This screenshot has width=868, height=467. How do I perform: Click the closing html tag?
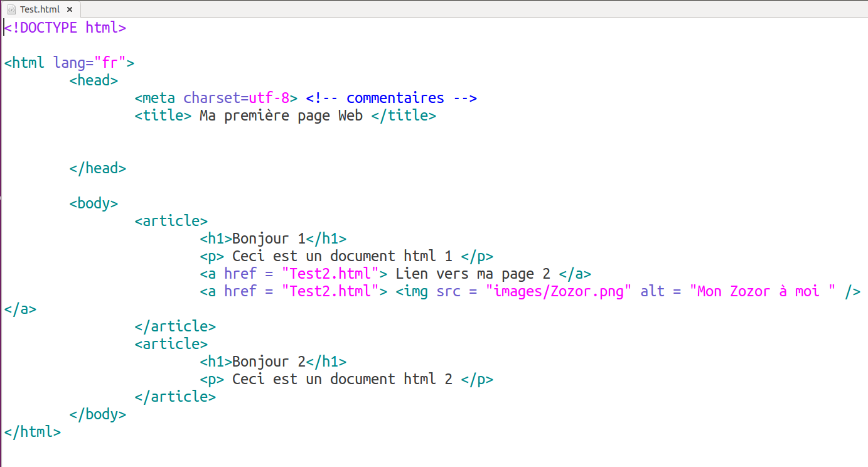point(32,432)
